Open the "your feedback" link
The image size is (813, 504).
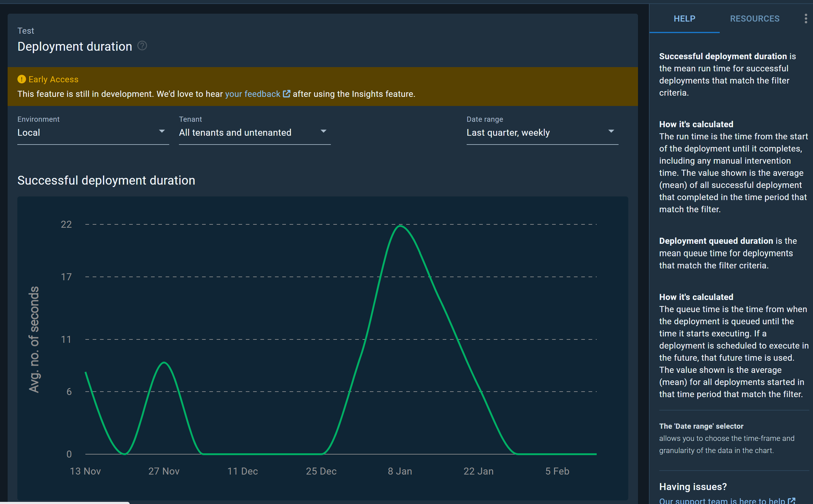point(252,94)
